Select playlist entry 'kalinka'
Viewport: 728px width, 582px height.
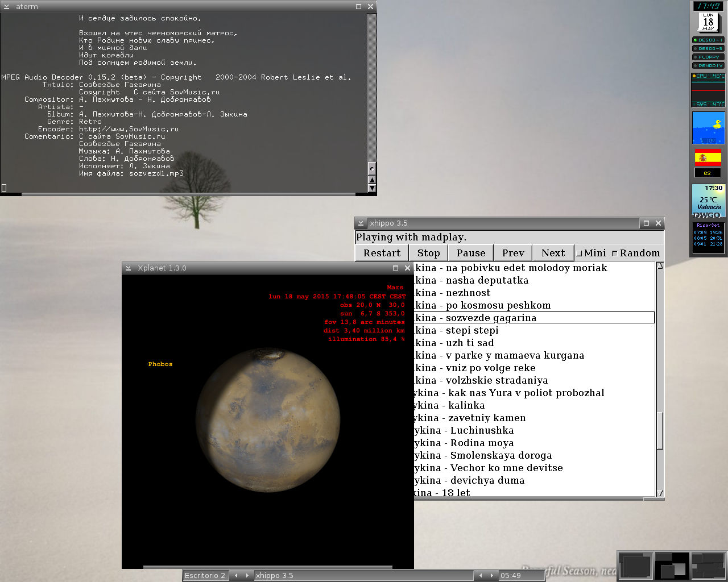(534, 405)
